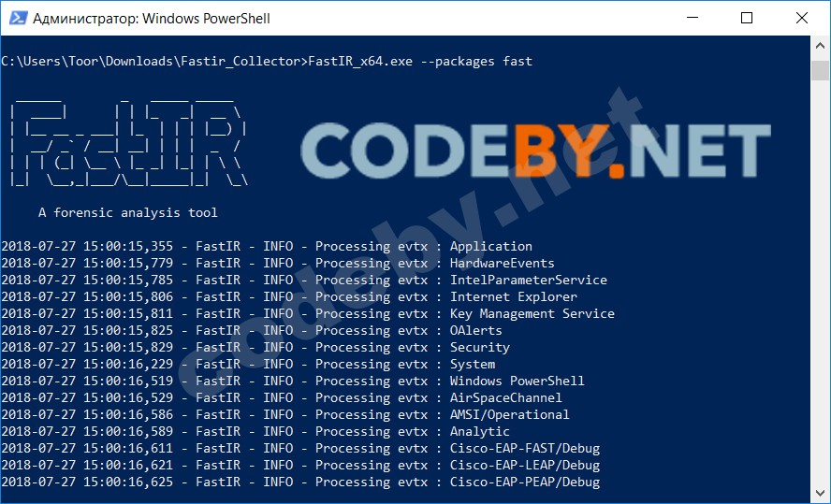
Task: Click the log line ending 'Cisco-EAP-PEAP/Debug'
Action: point(300,482)
